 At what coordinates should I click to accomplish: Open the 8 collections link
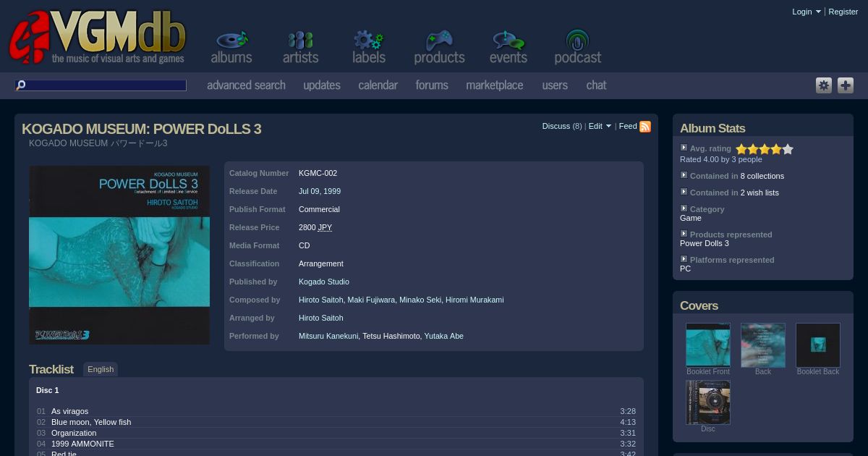762,176
